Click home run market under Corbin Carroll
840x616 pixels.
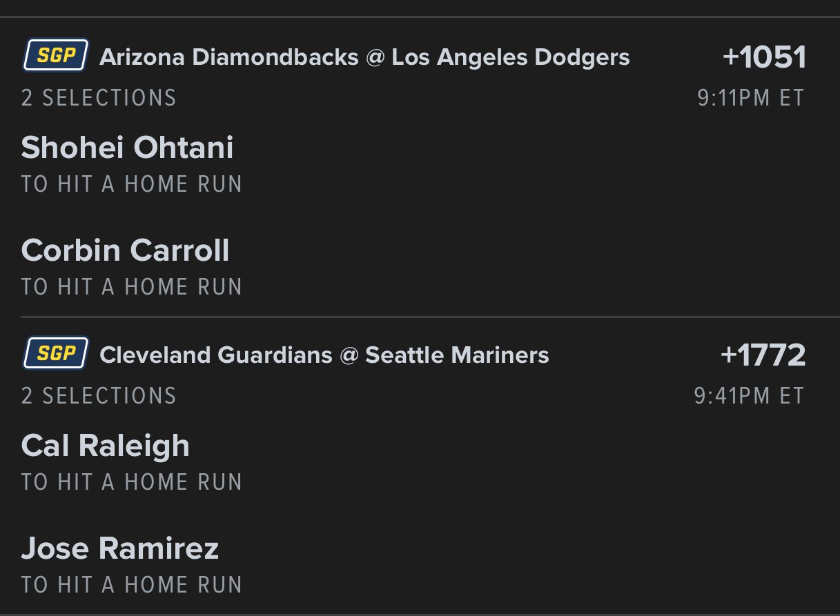(x=132, y=286)
